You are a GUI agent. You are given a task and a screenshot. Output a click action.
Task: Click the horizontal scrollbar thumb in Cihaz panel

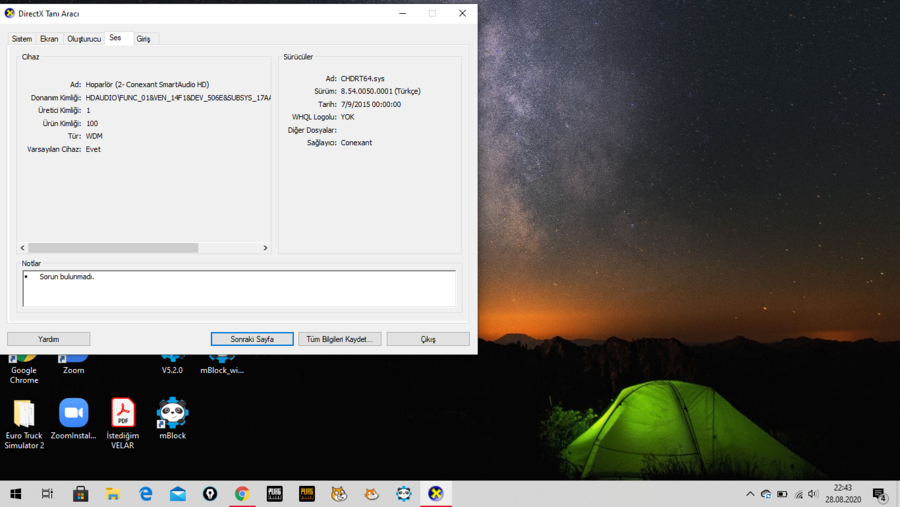click(113, 248)
